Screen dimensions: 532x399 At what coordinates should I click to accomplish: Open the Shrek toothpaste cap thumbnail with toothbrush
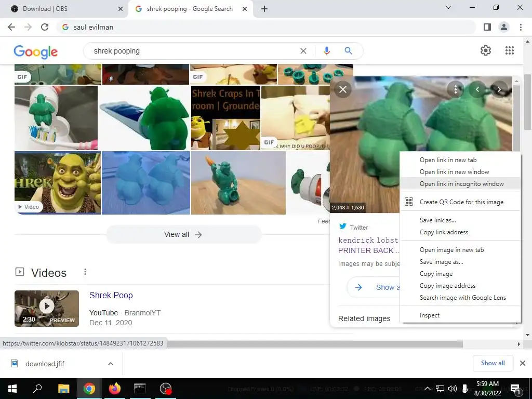click(x=56, y=118)
